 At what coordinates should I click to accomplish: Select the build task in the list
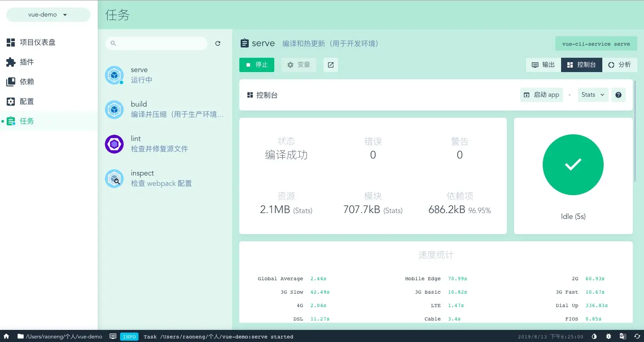point(165,110)
